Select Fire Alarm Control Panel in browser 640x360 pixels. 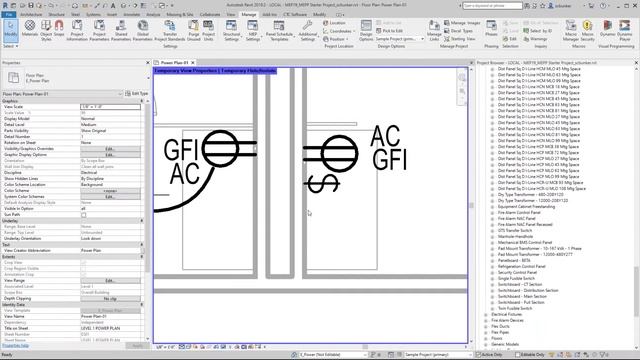(519, 213)
